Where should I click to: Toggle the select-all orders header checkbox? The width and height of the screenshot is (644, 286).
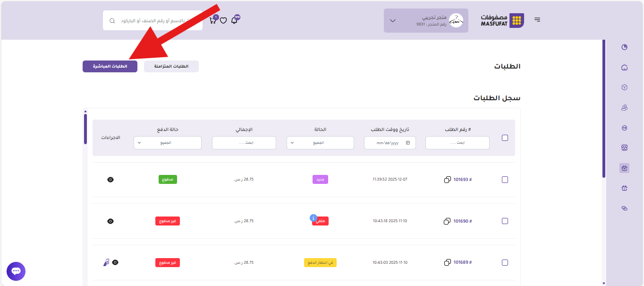(x=505, y=138)
